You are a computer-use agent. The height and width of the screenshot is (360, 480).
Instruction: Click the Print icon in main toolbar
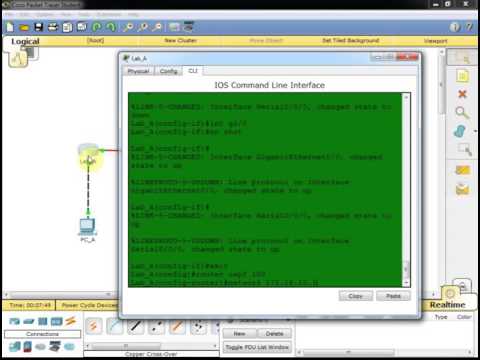[x=53, y=27]
